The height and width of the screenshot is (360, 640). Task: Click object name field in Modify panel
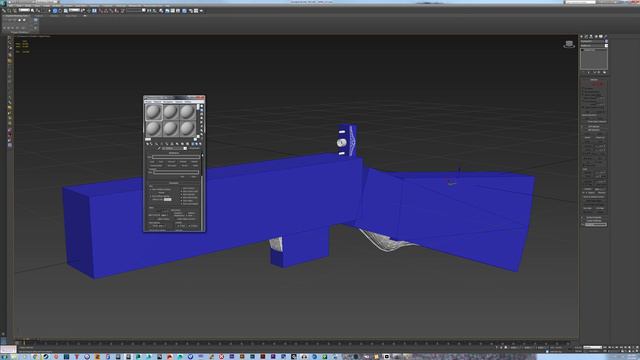tap(592, 41)
